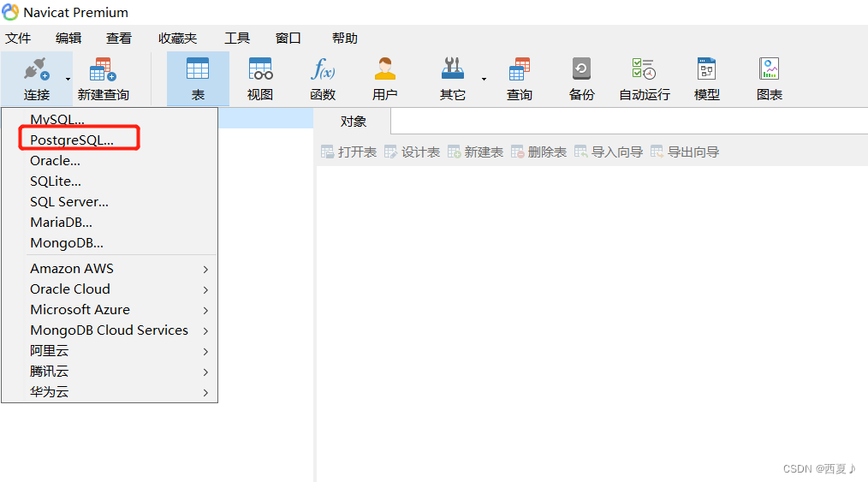Expand the Microsoft Azure submenu

tap(110, 309)
